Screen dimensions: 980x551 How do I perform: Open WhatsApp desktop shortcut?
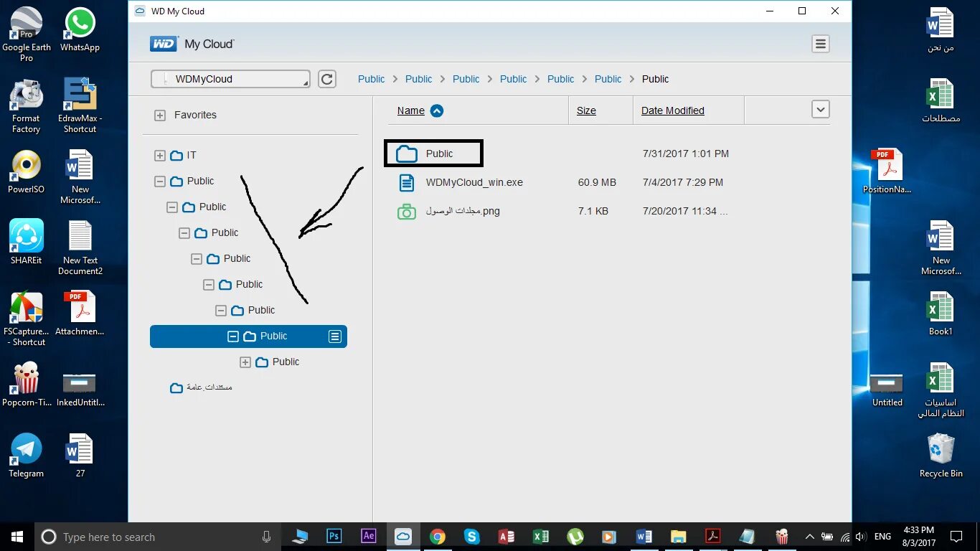(x=80, y=30)
